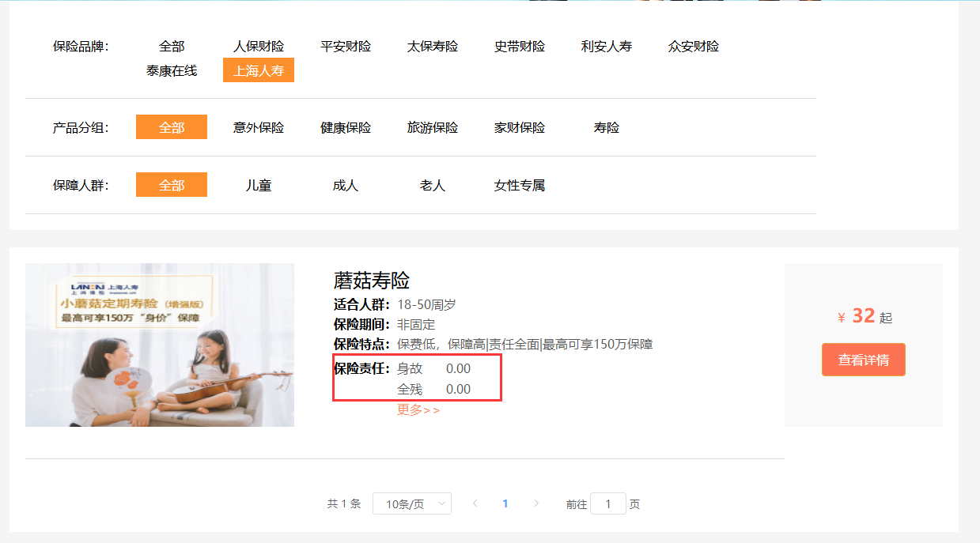Image resolution: width=980 pixels, height=543 pixels.
Task: Select 全部 under 保险品牌 filter
Action: [172, 47]
